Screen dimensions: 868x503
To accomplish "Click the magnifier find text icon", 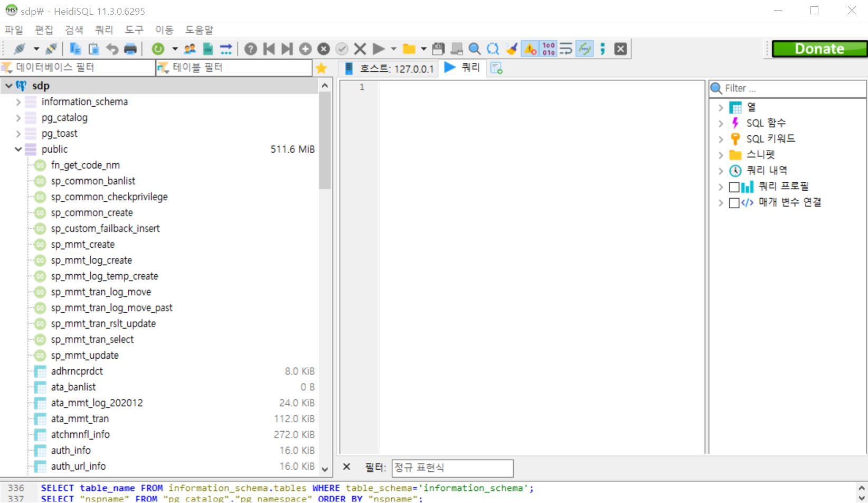I will point(475,49).
